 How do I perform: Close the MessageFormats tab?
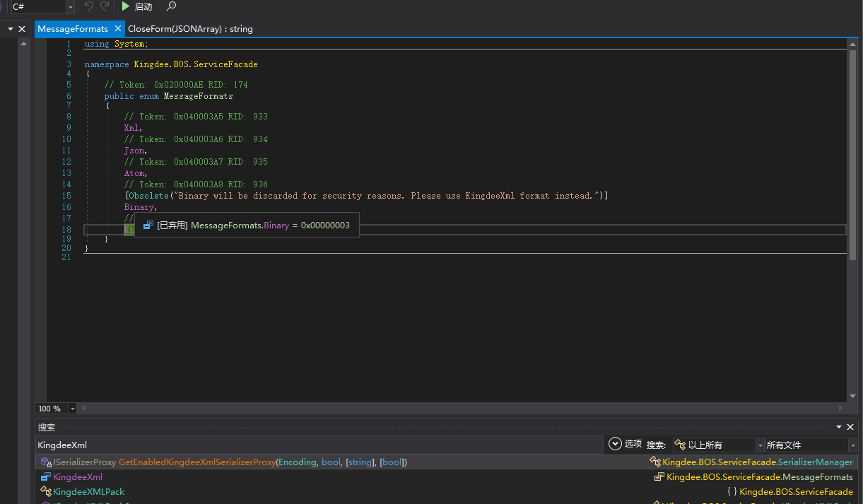(118, 29)
